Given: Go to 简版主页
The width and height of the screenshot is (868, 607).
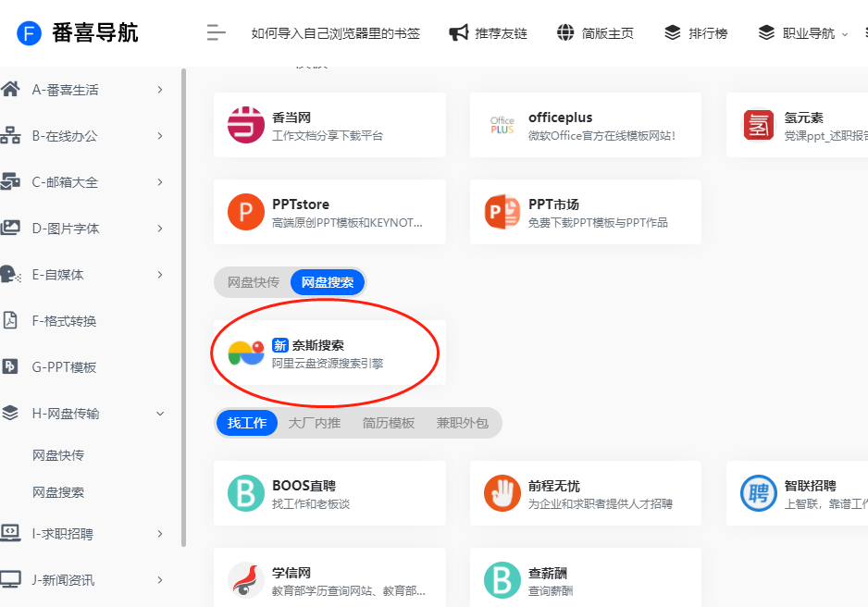Looking at the screenshot, I should pos(608,33).
